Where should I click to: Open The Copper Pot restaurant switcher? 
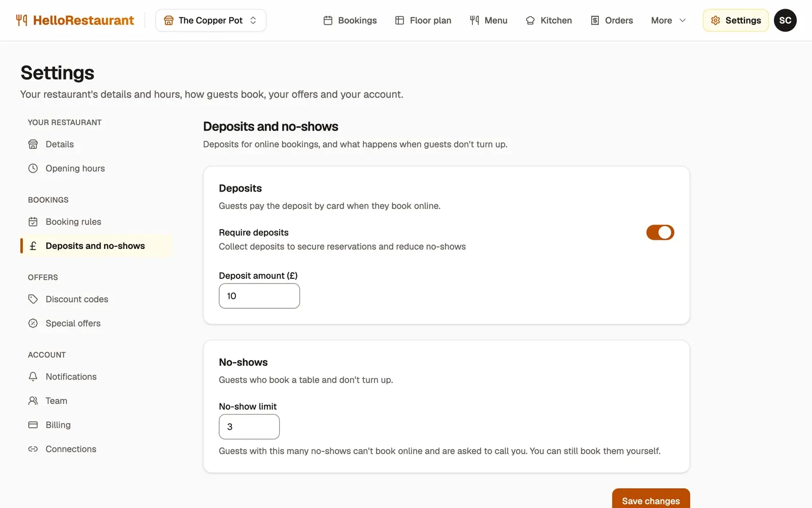click(211, 20)
